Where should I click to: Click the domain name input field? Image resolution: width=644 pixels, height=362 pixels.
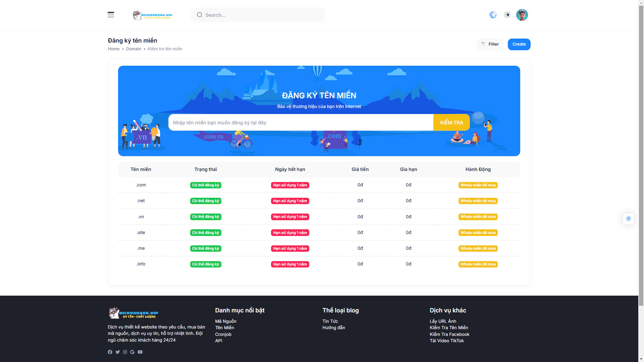point(301,123)
